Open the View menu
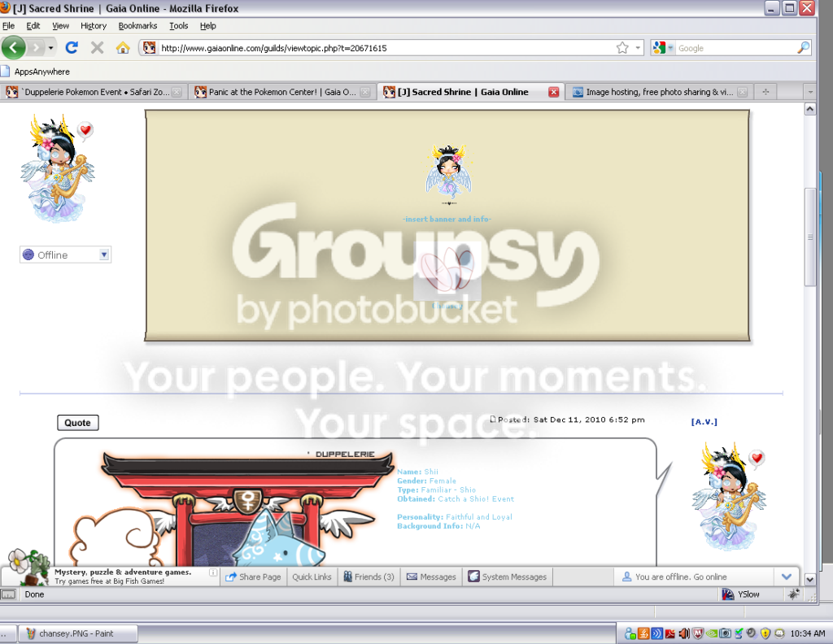The image size is (833, 644). [60, 25]
